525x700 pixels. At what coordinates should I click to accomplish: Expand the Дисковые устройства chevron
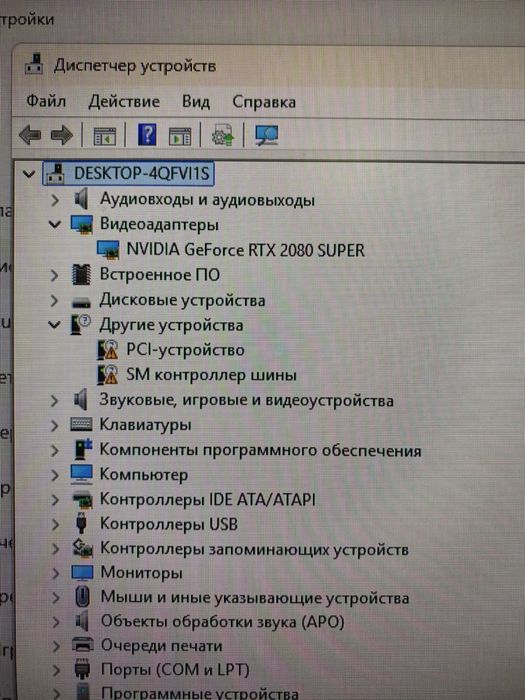click(55, 300)
